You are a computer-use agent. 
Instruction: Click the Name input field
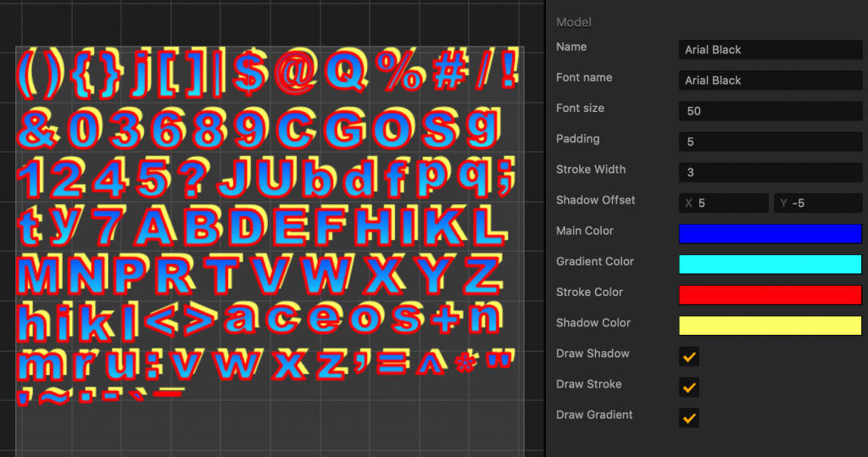click(x=770, y=50)
